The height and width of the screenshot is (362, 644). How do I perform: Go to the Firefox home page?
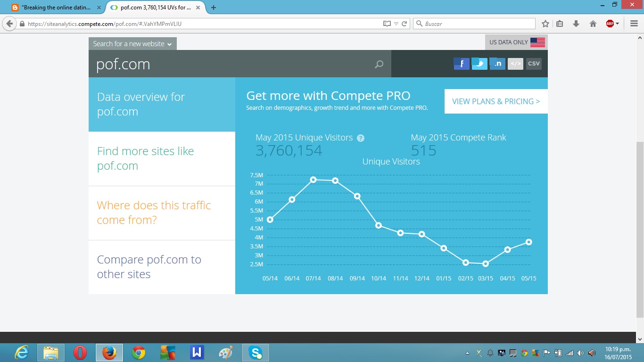[593, 24]
